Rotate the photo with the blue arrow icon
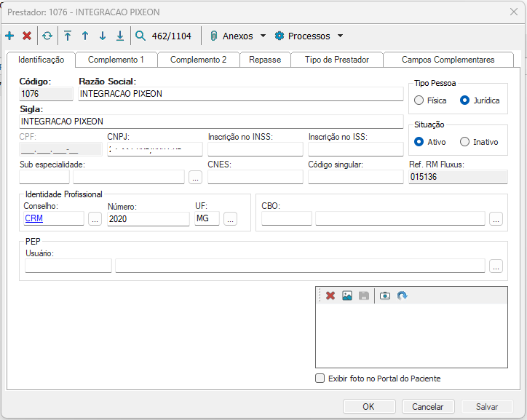The height and width of the screenshot is (420, 527). [x=403, y=296]
